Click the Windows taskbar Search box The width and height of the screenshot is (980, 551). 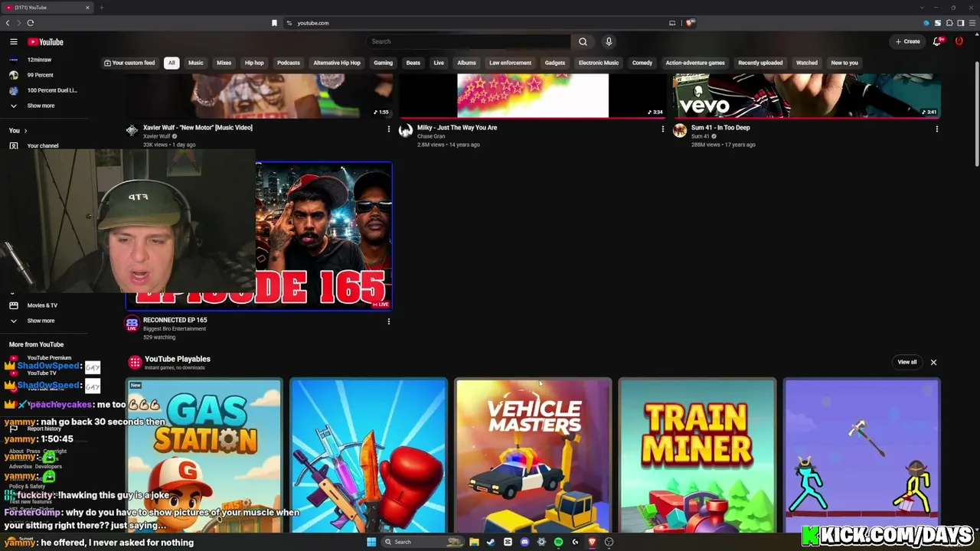(424, 542)
